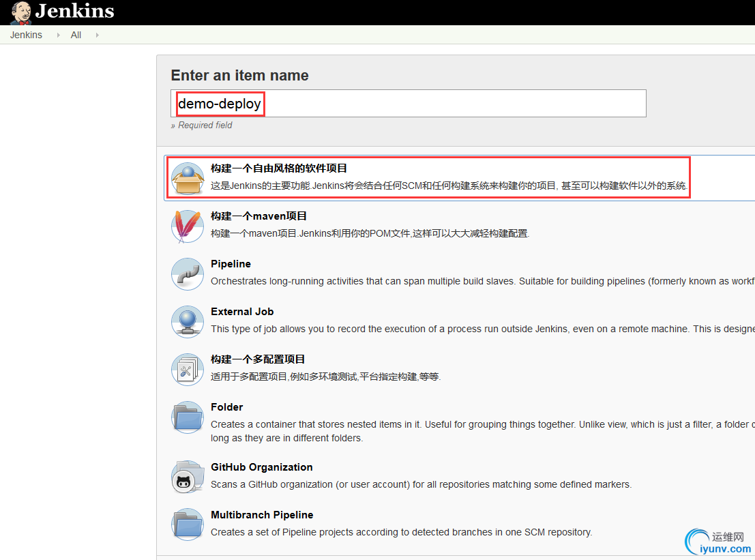Viewport: 755px width, 560px height.
Task: Choose 构建一个多配置项目 title
Action: click(258, 359)
